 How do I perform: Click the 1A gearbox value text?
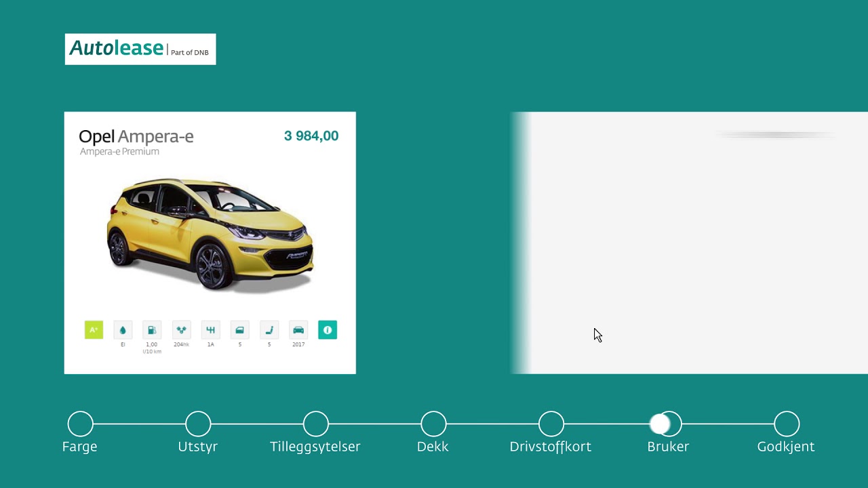[210, 344]
